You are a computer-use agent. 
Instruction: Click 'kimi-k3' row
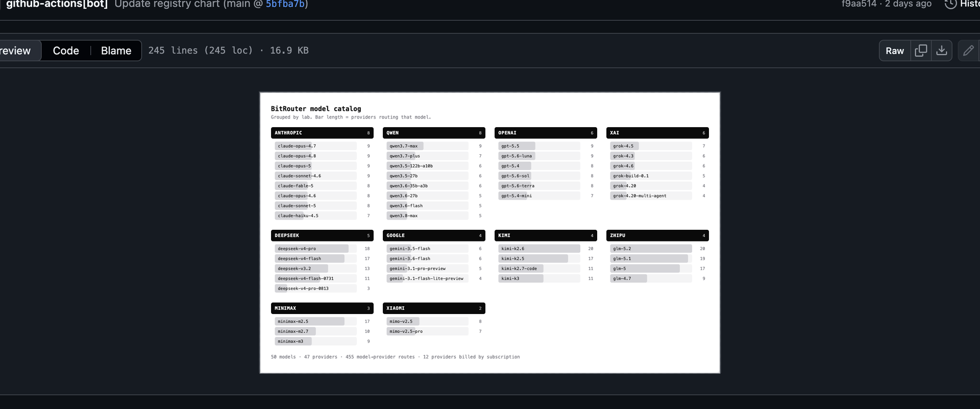tap(546, 278)
